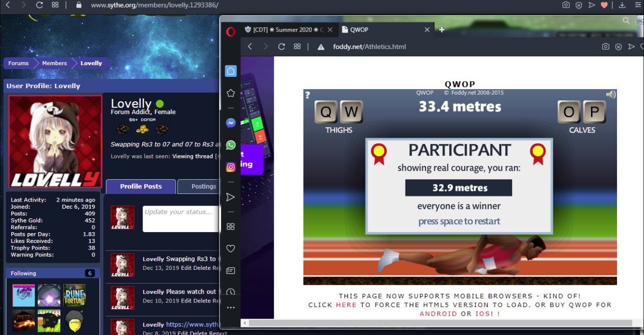Go back in the foddy.net window
This screenshot has width=644, height=335.
(250, 46)
